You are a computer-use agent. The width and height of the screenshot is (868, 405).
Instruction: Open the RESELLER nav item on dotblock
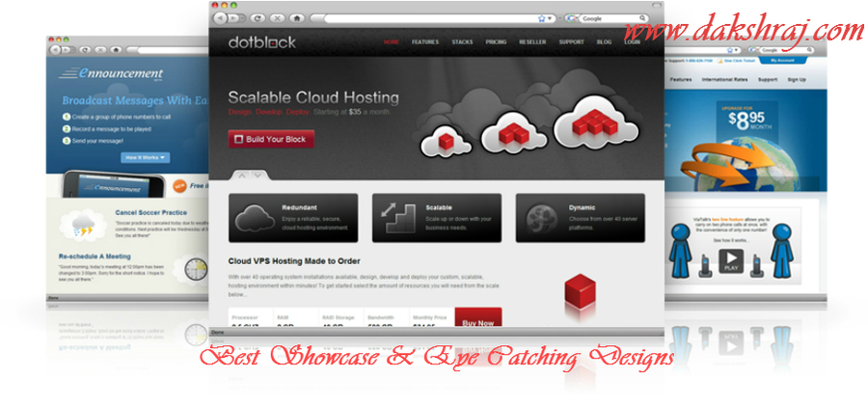[532, 42]
